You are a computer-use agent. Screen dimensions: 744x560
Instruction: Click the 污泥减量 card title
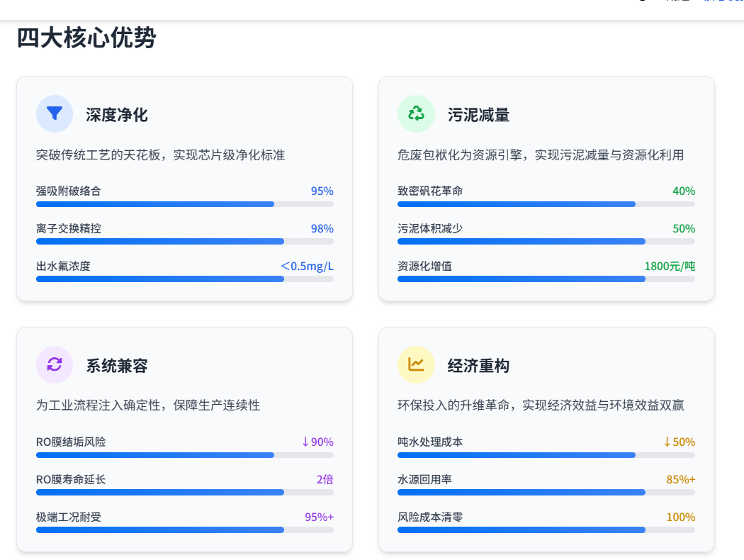tap(478, 115)
